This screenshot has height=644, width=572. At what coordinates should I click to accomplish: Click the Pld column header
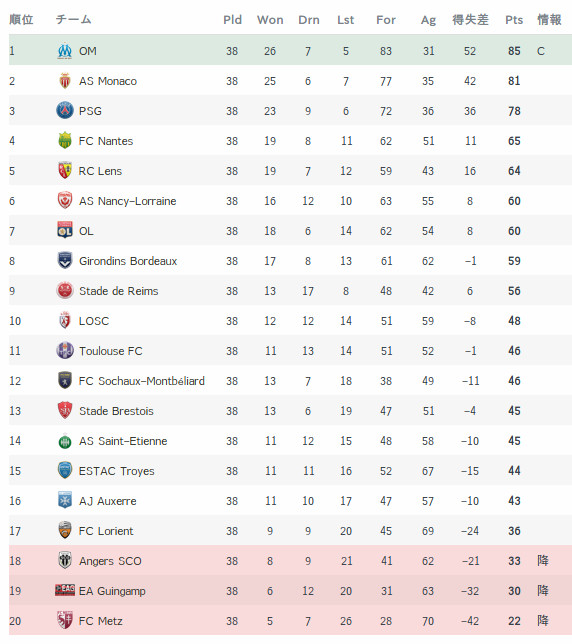[x=232, y=20]
